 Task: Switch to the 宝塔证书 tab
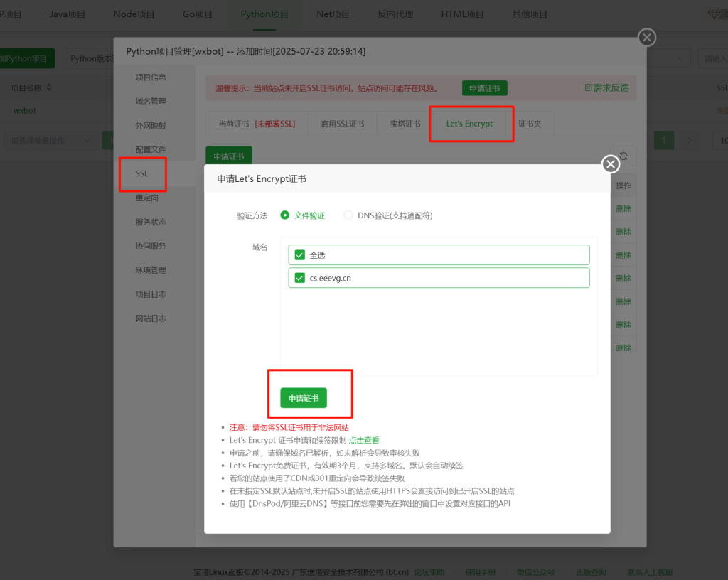(405, 124)
